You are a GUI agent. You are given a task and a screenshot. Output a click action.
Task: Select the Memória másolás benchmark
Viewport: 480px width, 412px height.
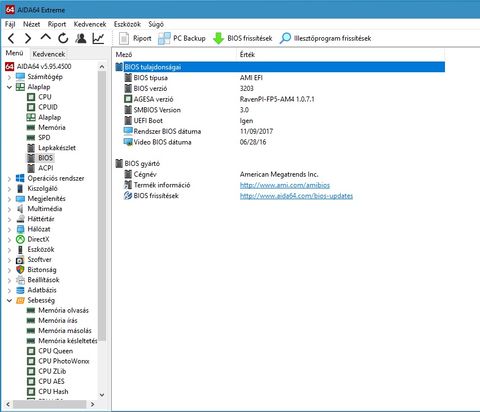(59, 331)
